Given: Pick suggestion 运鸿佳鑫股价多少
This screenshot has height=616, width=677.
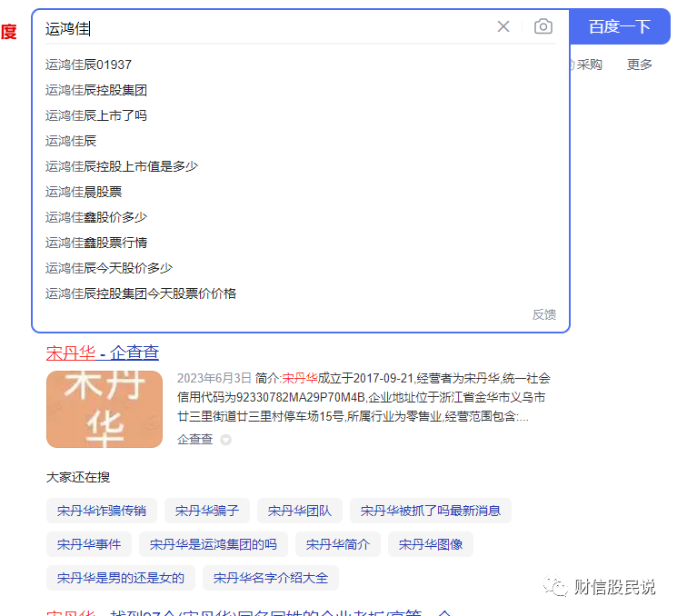Looking at the screenshot, I should coord(95,217).
